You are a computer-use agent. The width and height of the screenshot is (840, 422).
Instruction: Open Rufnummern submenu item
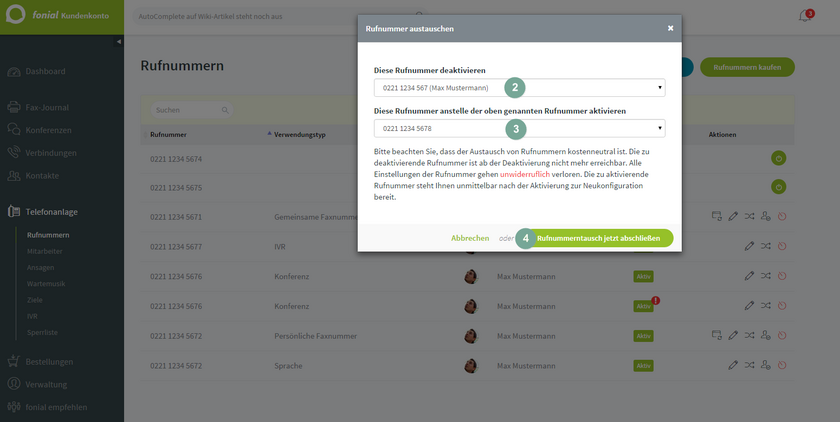pos(48,235)
